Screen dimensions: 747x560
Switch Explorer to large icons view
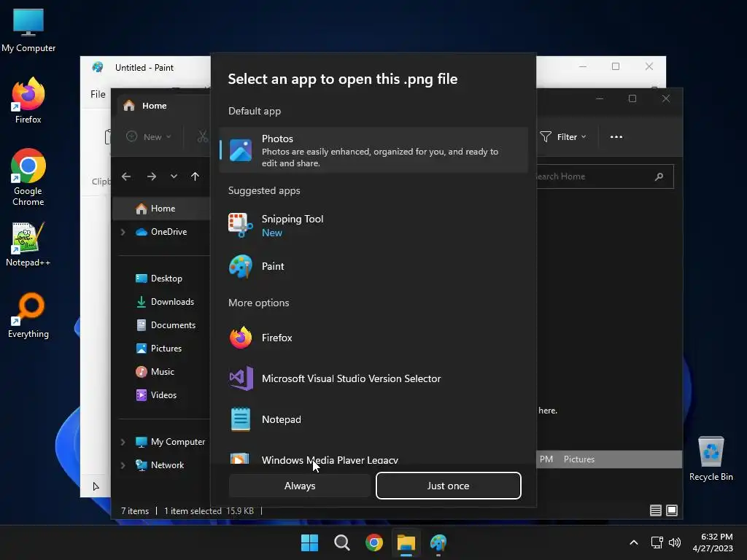[672, 510]
